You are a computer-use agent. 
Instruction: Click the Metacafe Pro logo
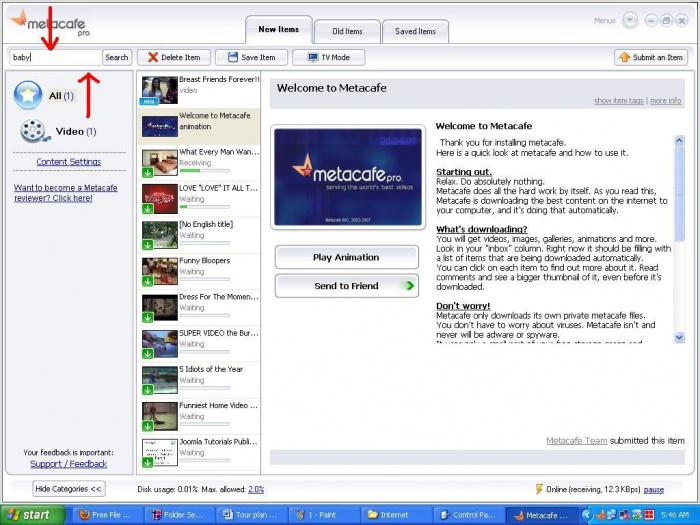(50, 23)
